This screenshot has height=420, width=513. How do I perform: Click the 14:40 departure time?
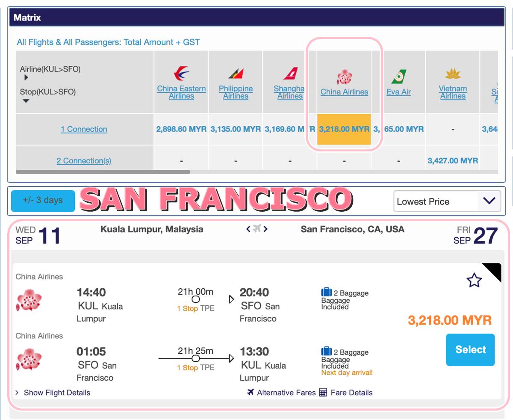(x=91, y=293)
